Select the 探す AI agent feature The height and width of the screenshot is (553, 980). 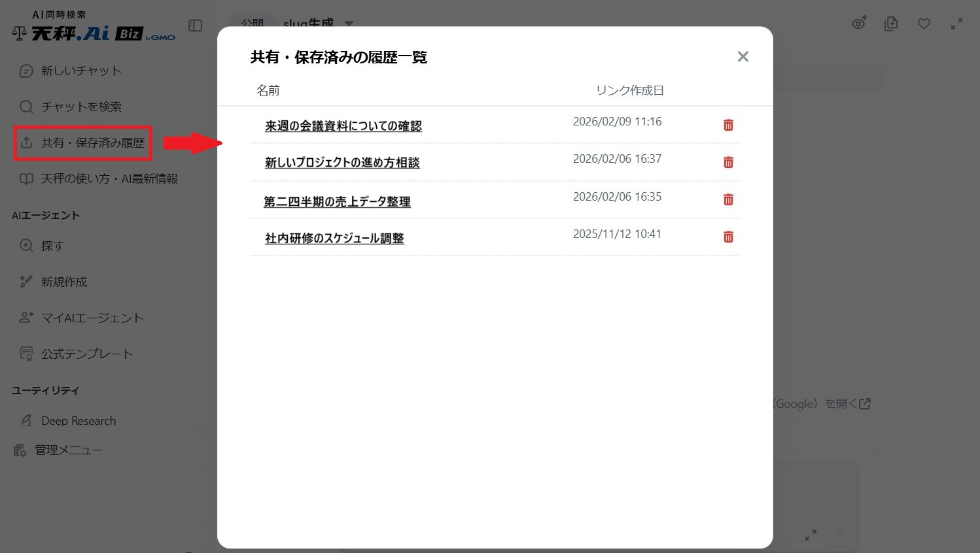(x=52, y=246)
